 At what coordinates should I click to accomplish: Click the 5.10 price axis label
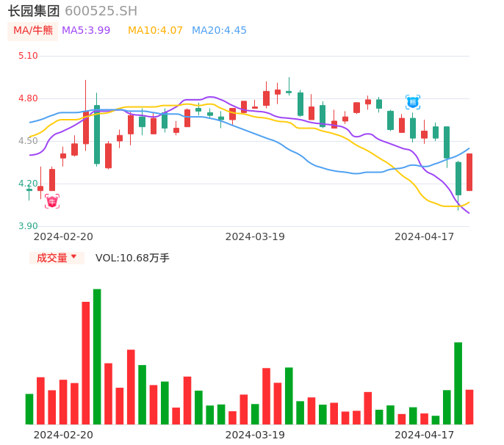coord(28,56)
